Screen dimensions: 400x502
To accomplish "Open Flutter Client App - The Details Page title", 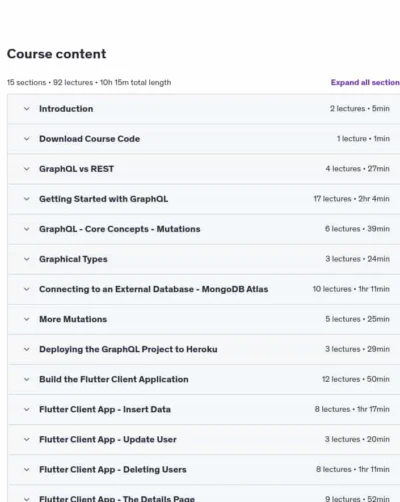I will pos(117,499).
